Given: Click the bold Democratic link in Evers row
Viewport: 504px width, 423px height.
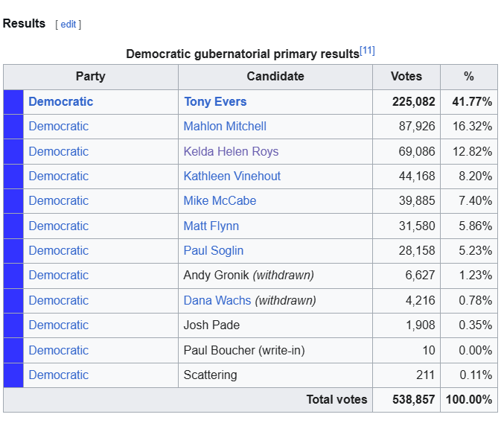Looking at the screenshot, I should pyautogui.click(x=61, y=101).
